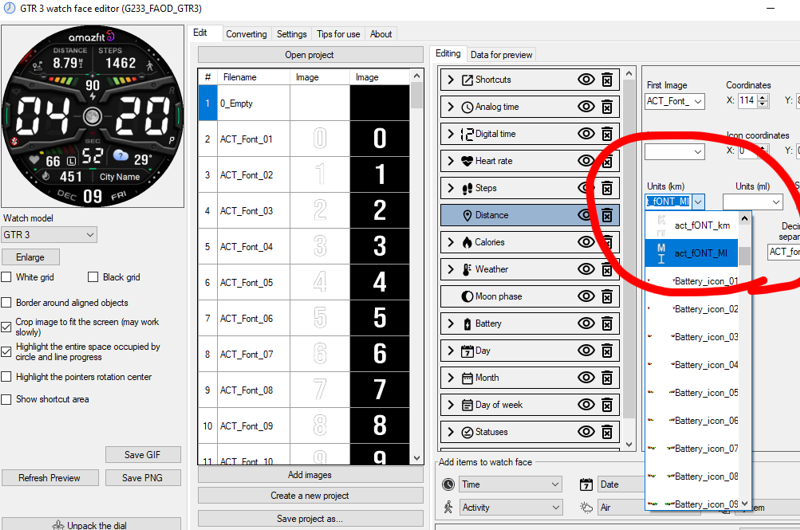Select the ACT_Font_05 image row
The image size is (800, 530).
tap(304, 282)
